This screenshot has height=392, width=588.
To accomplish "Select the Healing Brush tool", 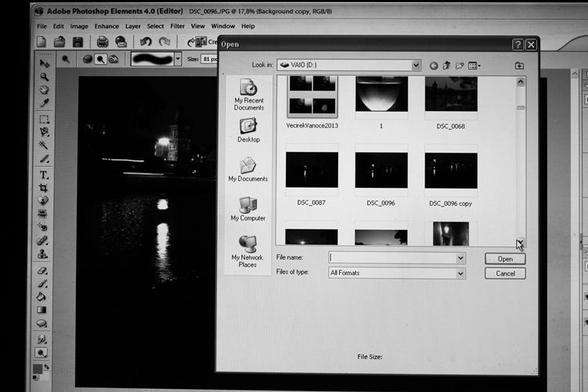I will click(42, 240).
